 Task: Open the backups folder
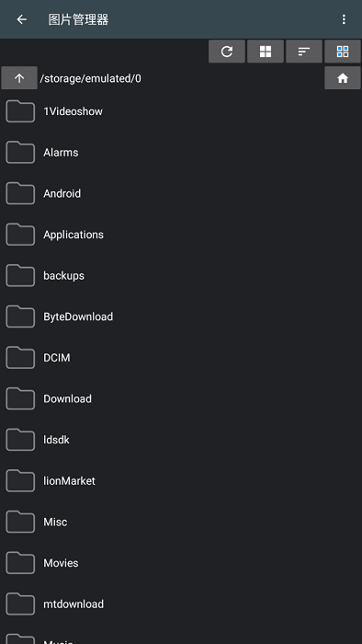click(181, 276)
